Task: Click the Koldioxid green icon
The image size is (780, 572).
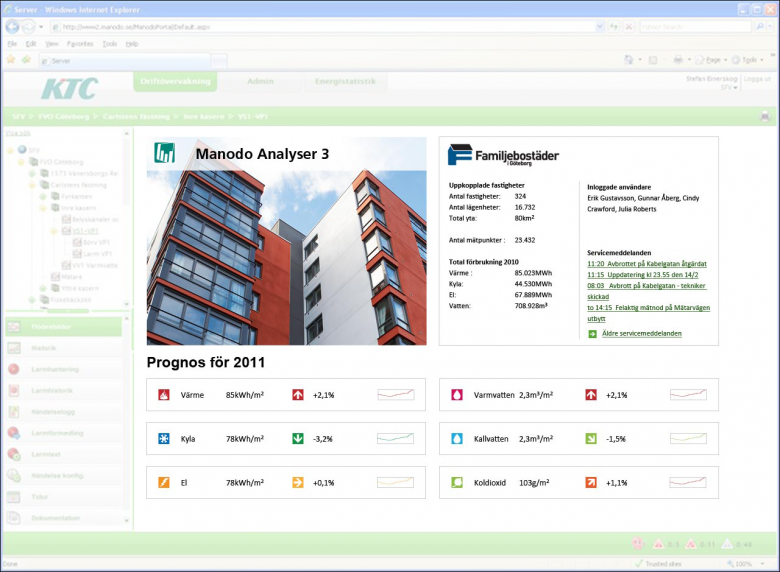Action: tap(457, 482)
